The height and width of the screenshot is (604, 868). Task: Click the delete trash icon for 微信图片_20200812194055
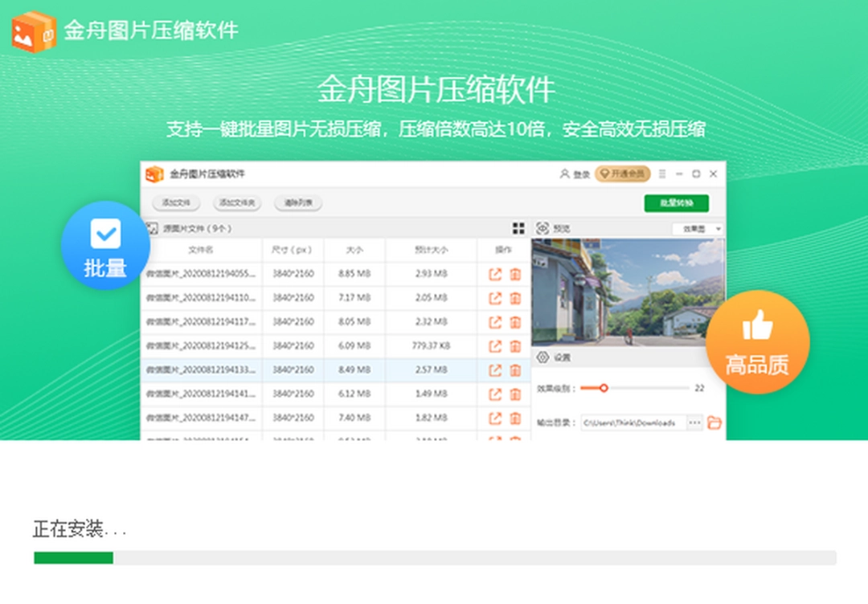click(x=514, y=275)
